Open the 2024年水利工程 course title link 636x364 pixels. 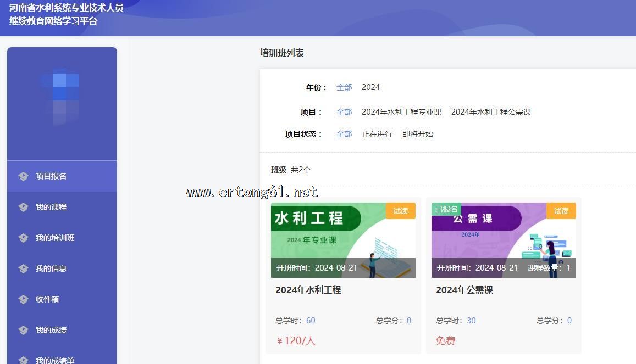tap(308, 290)
